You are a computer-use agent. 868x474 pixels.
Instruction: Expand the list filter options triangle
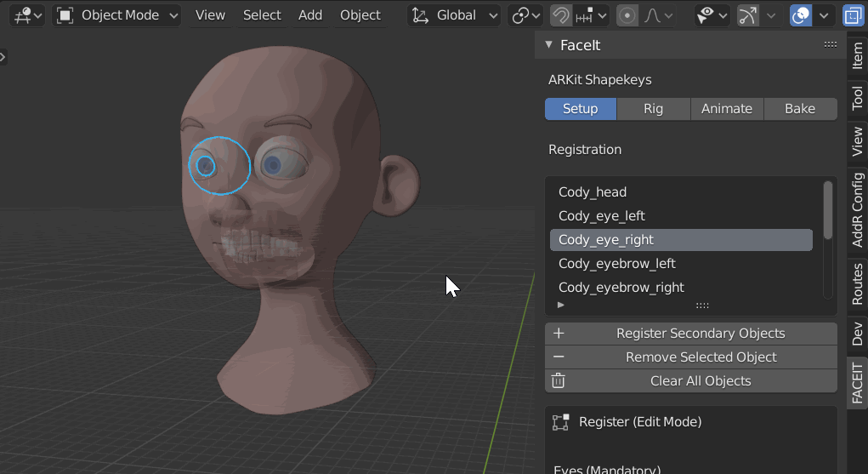coord(561,305)
